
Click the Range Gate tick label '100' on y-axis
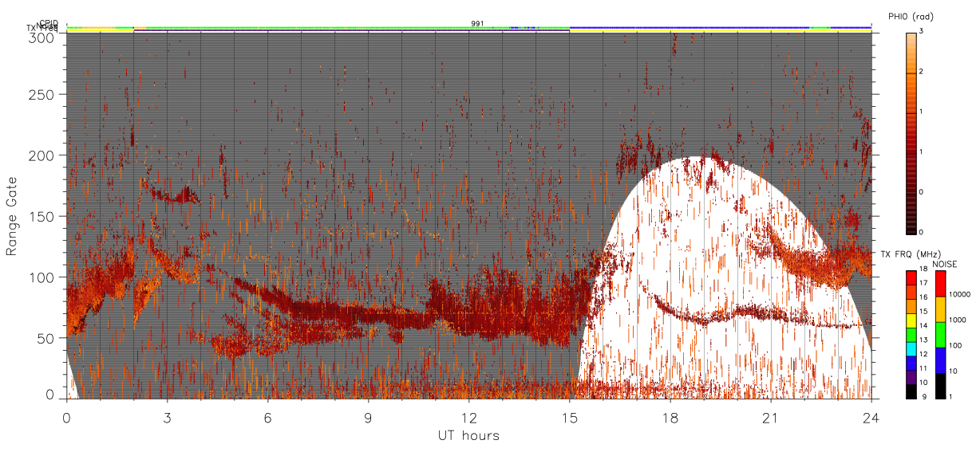click(41, 277)
